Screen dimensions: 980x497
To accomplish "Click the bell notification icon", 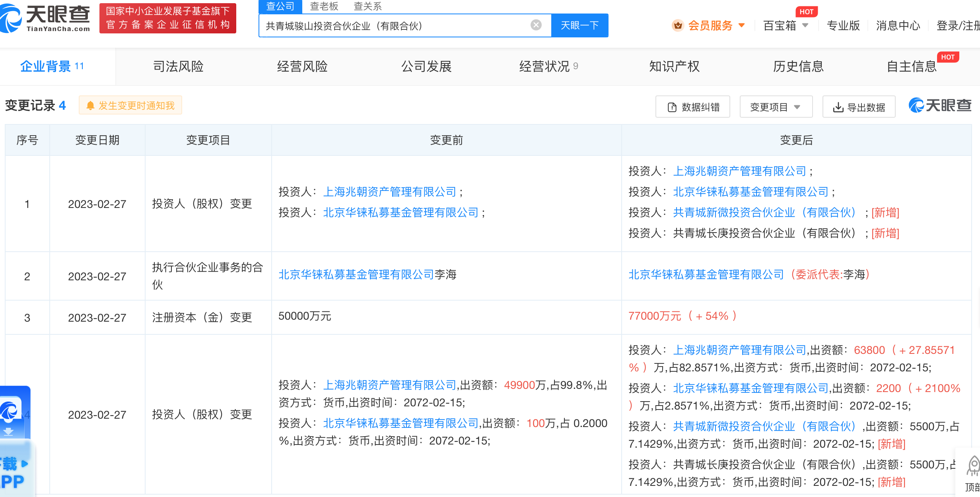I will point(90,106).
